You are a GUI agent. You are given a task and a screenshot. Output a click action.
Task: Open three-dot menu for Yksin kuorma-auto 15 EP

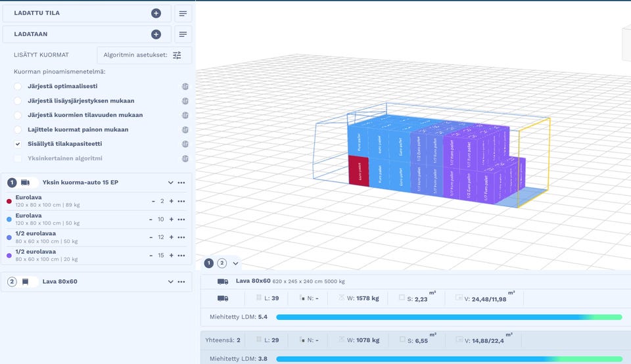pyautogui.click(x=181, y=183)
